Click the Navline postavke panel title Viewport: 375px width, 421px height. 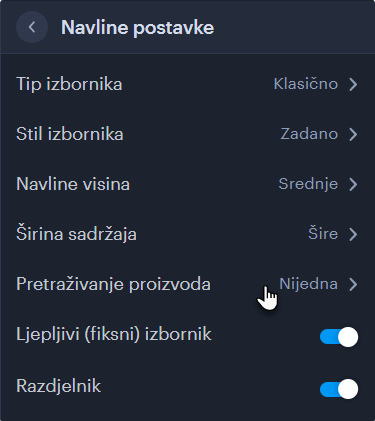click(137, 27)
